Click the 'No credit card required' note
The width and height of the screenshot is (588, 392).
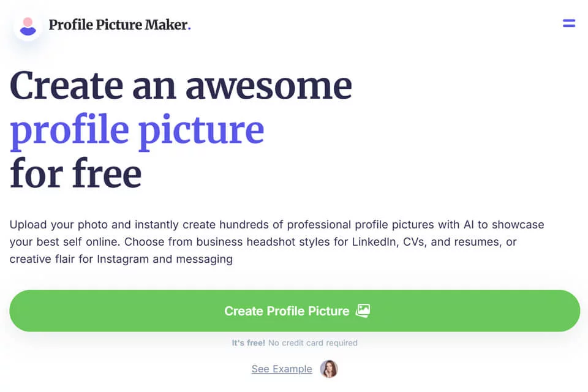tap(313, 343)
